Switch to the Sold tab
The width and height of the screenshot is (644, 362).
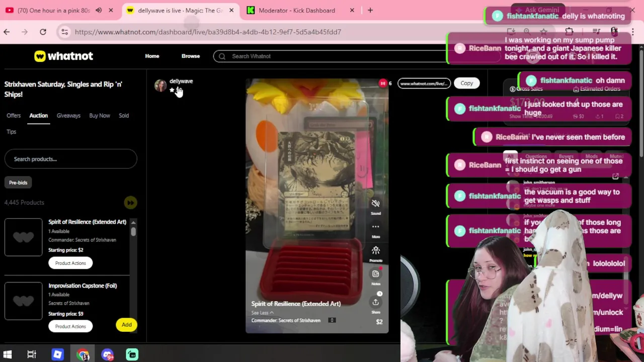(x=124, y=116)
